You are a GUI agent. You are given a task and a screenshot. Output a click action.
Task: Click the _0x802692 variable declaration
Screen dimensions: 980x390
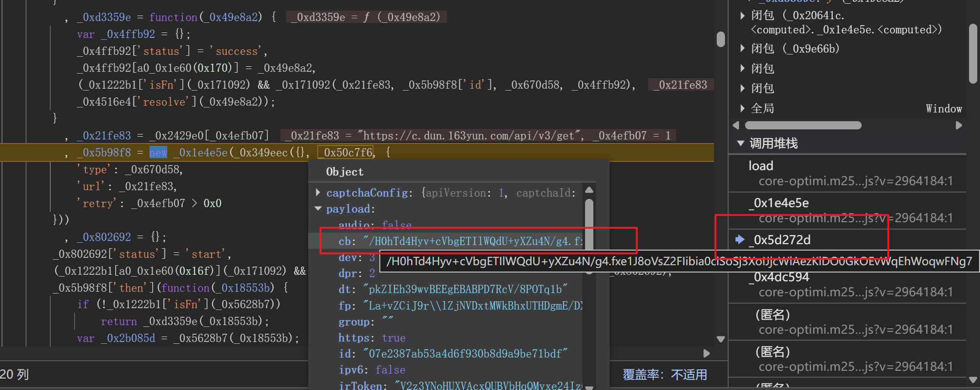click(104, 237)
